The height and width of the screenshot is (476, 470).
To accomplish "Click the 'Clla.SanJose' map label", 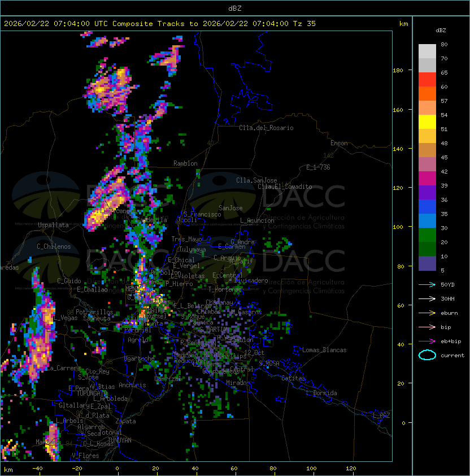I will (256, 180).
